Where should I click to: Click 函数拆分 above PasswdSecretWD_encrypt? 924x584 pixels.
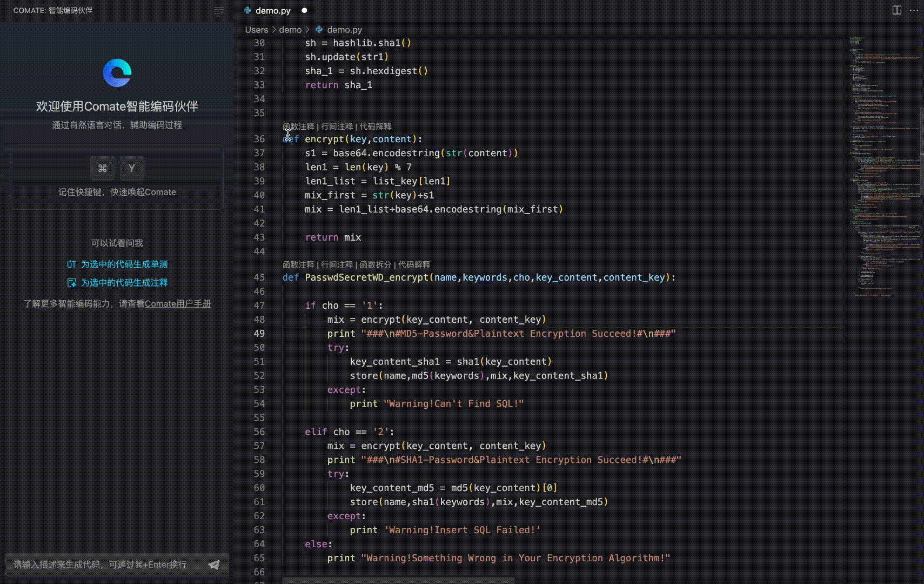pos(376,265)
